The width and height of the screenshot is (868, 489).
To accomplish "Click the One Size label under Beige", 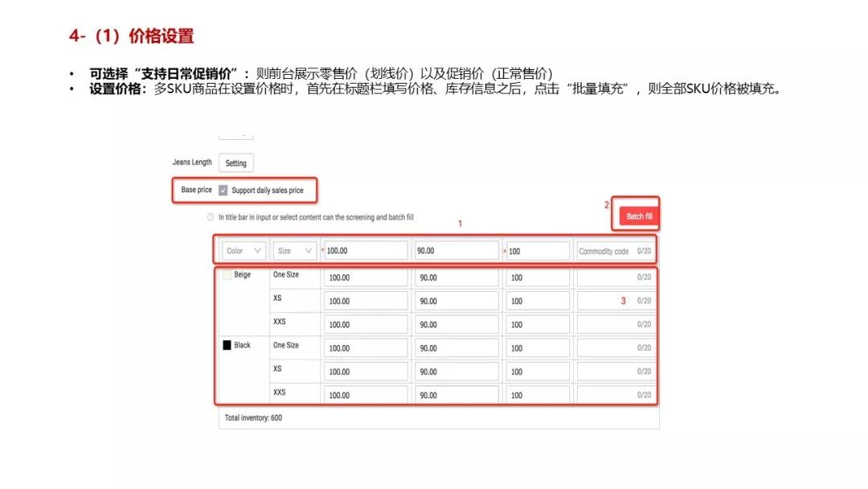I will (285, 273).
